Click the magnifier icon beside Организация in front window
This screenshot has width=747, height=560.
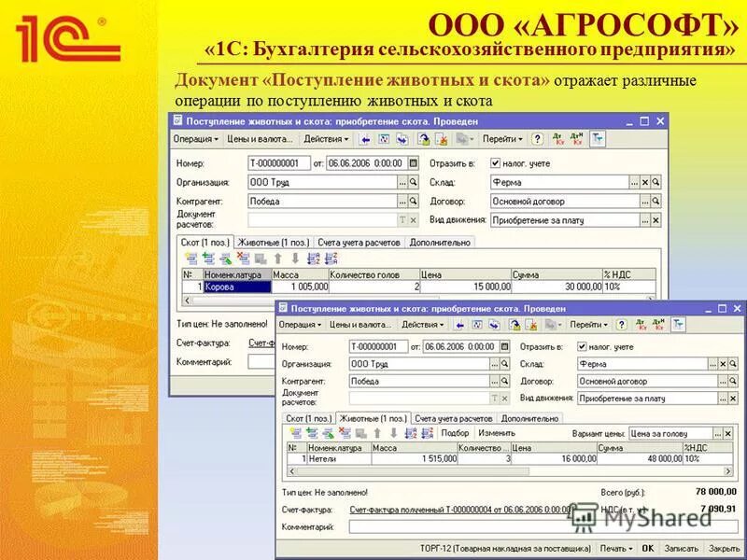(504, 364)
